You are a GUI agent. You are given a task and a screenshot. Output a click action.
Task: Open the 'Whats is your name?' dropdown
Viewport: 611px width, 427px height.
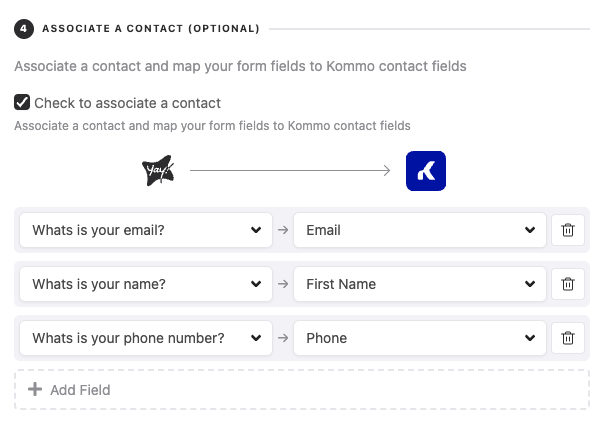point(146,284)
